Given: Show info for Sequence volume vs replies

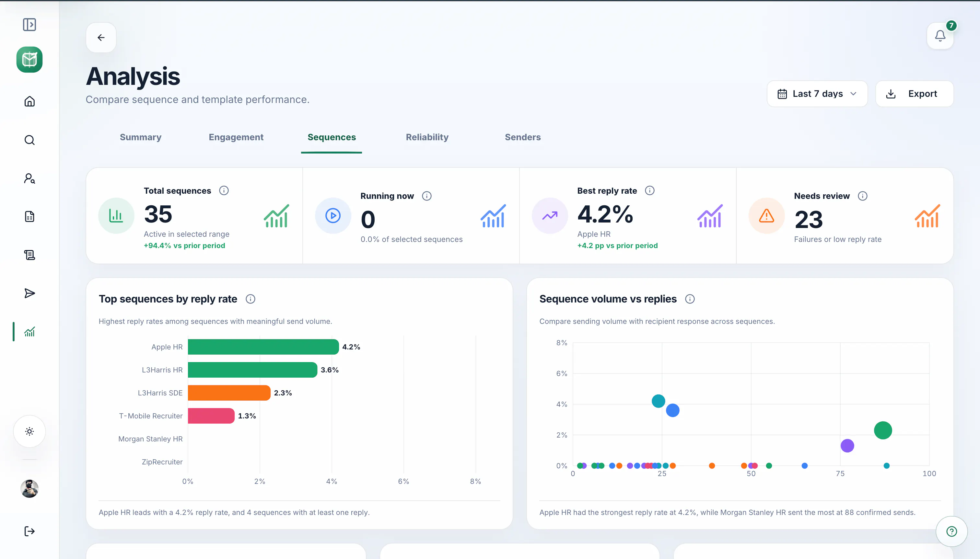Looking at the screenshot, I should click(690, 299).
